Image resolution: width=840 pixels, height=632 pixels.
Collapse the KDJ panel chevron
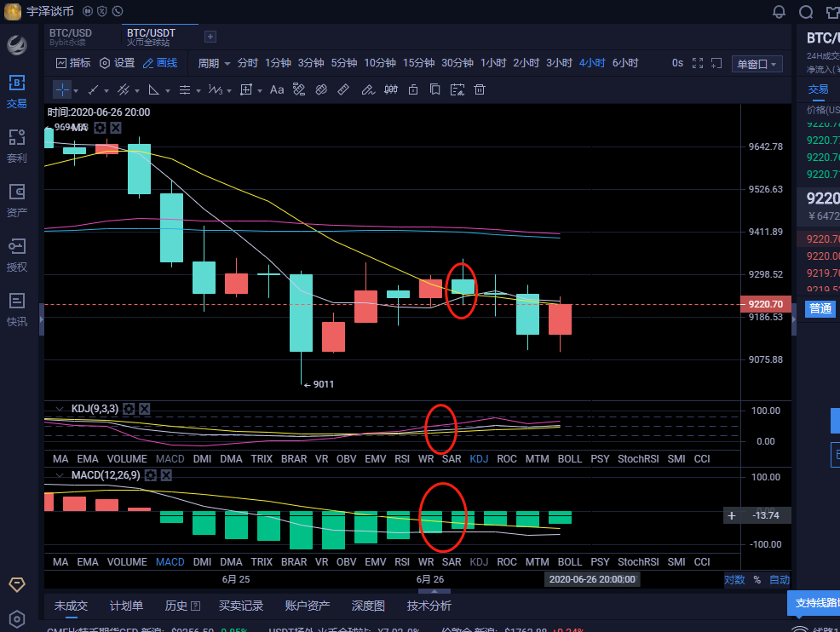coord(59,409)
